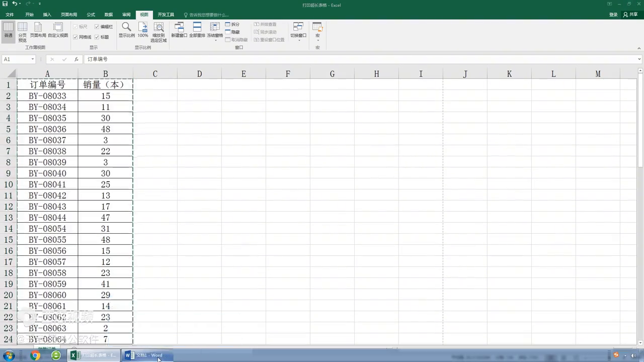
Task: Click the 销量（本） header cell
Action: [105, 85]
